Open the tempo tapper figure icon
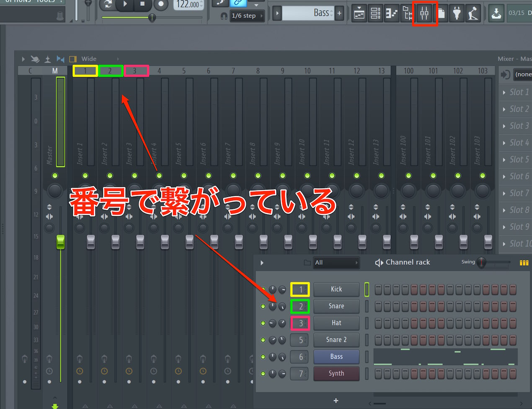 click(473, 13)
